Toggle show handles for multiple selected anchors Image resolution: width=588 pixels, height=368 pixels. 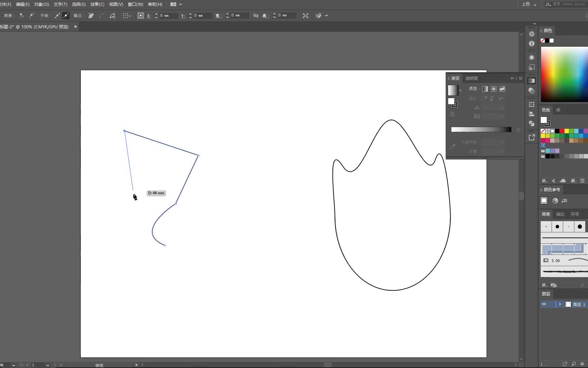57,16
